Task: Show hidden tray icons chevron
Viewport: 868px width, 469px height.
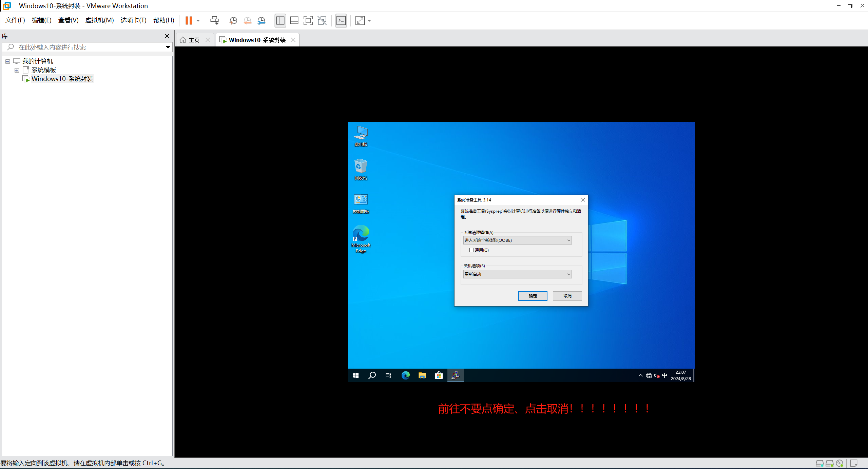Action: tap(640, 375)
